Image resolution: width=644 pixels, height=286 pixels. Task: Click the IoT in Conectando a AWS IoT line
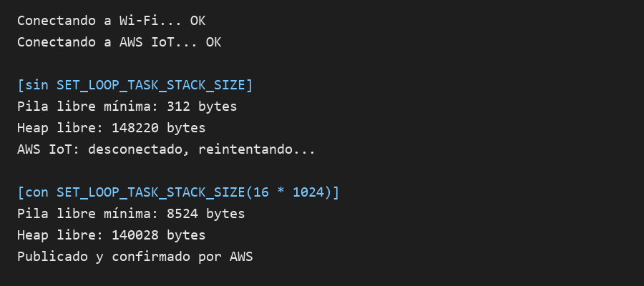[x=162, y=42]
